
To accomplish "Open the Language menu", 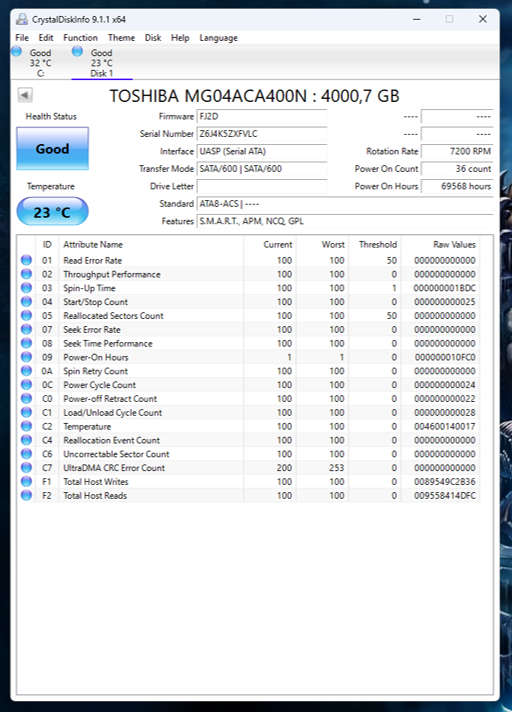I will pos(218,38).
